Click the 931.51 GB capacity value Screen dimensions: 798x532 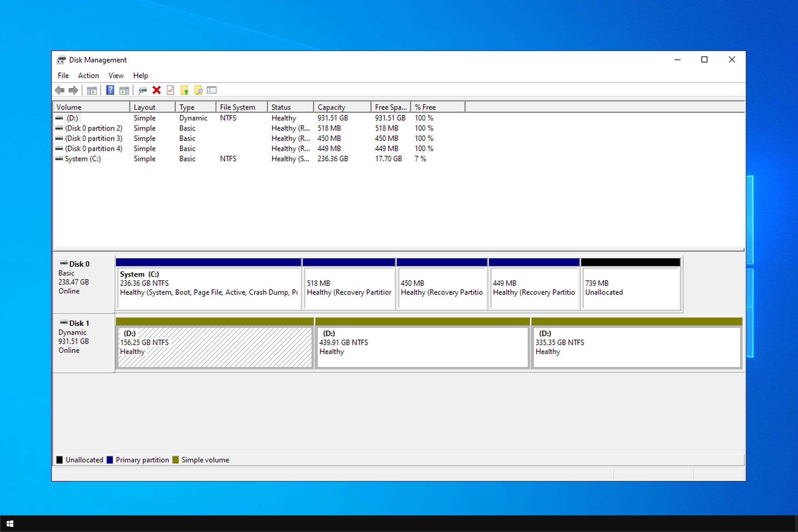[333, 118]
